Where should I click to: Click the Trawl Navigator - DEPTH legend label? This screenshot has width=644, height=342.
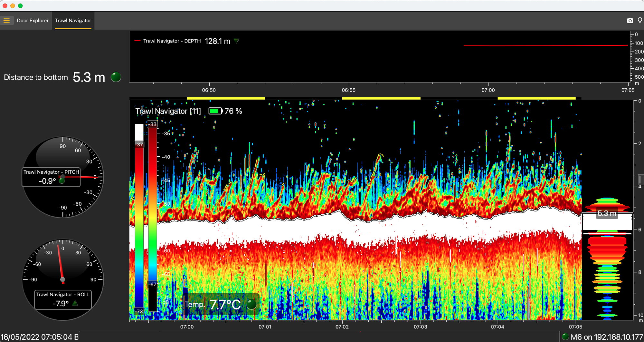172,41
